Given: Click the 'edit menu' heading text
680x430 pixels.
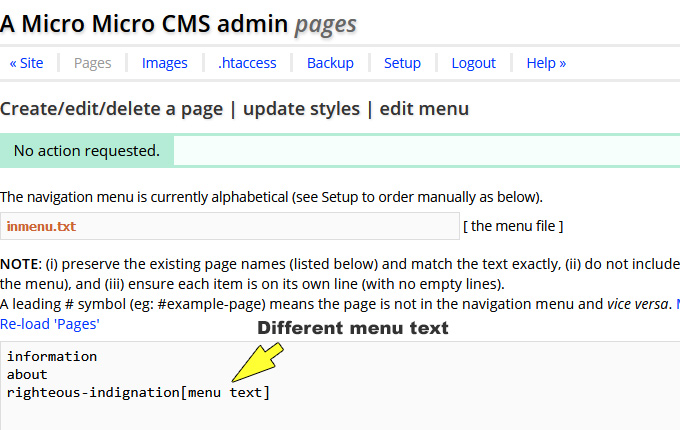Looking at the screenshot, I should coord(424,108).
